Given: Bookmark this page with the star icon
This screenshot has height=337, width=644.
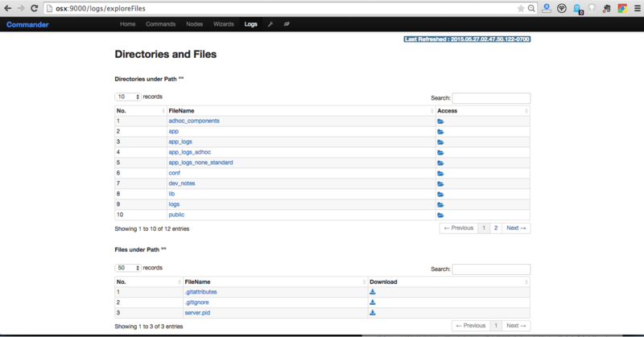Looking at the screenshot, I should click(x=521, y=7).
